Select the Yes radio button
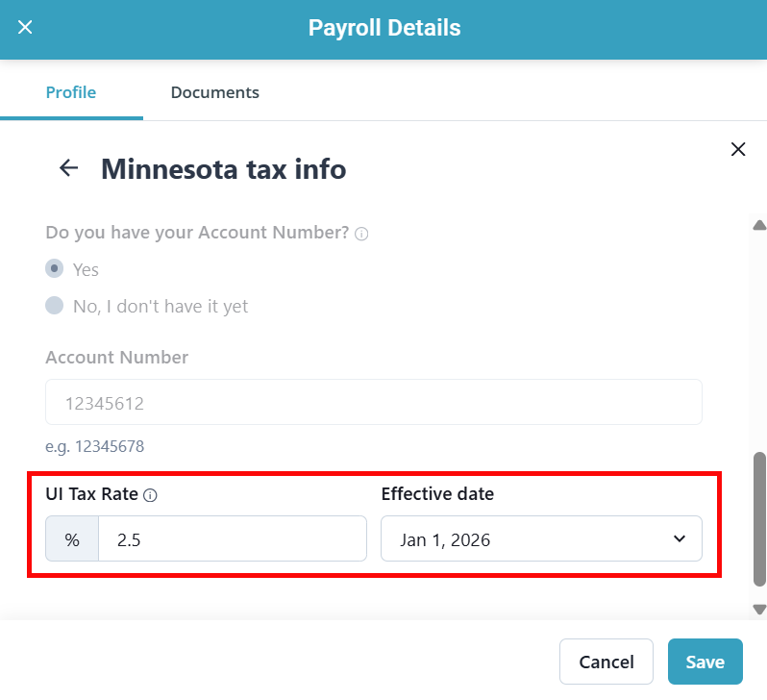This screenshot has height=700, width=767. (x=55, y=269)
